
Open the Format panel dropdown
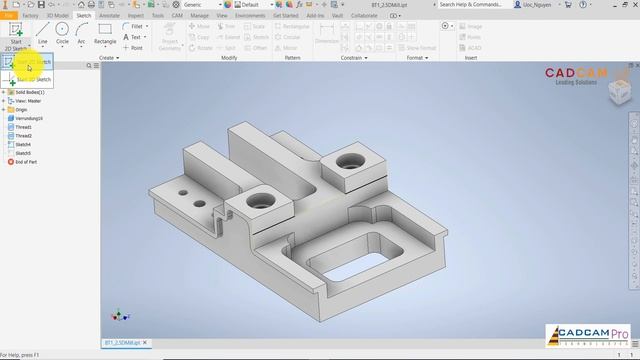pos(417,58)
